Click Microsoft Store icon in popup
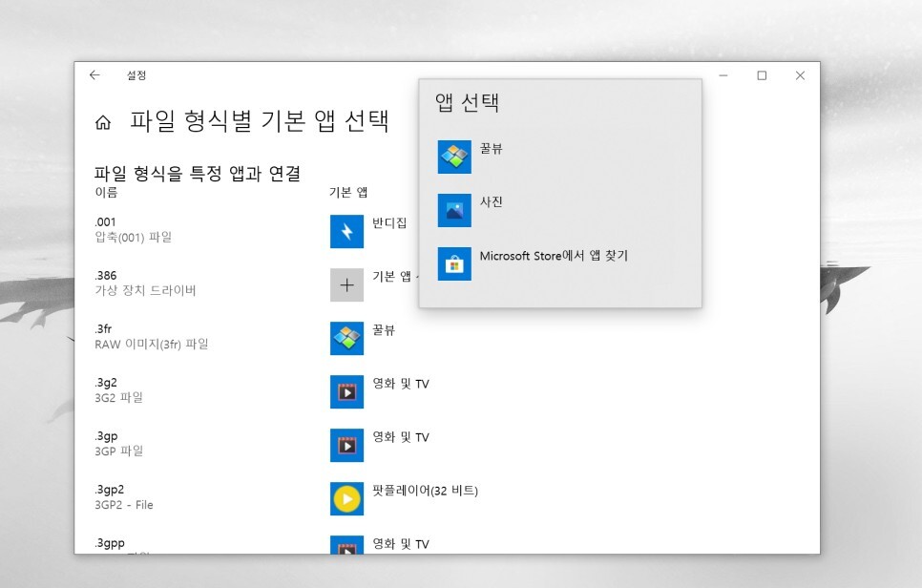Image resolution: width=922 pixels, height=588 pixels. point(454,263)
